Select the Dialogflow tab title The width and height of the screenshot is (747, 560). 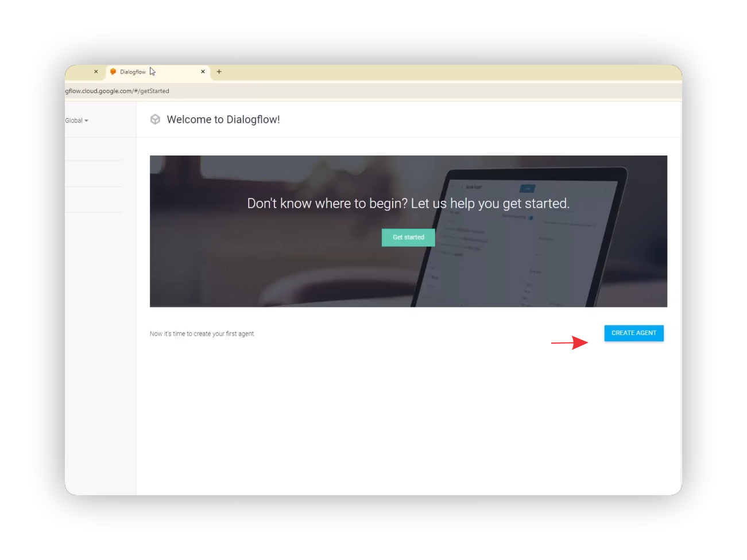(133, 72)
